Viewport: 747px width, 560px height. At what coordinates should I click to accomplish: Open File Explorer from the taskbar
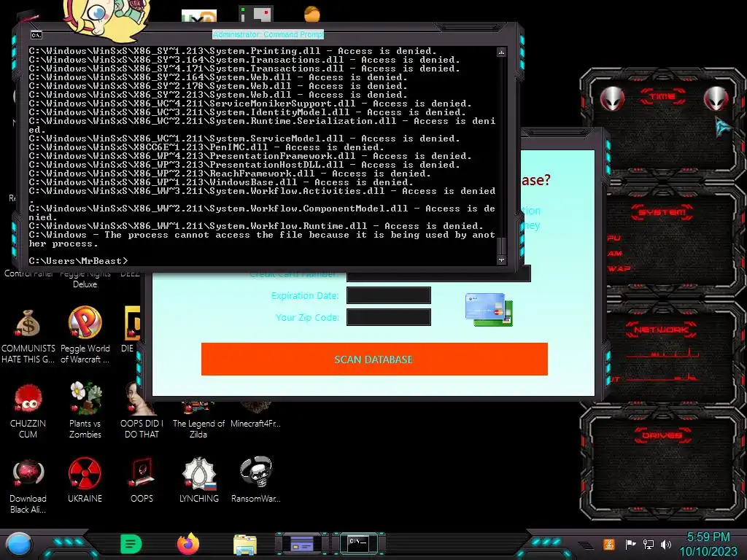(245, 544)
